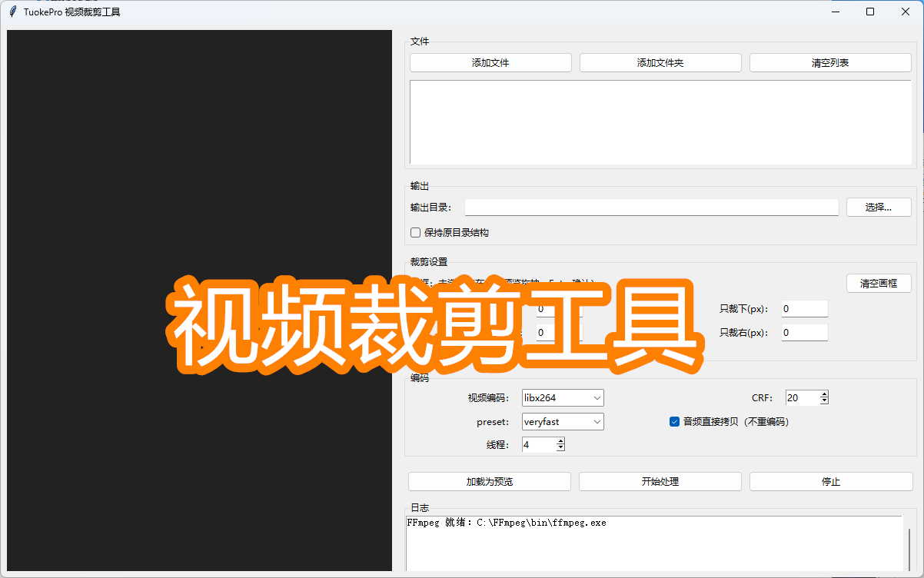This screenshot has height=578, width=924.
Task: Click the 只裁右(px) input field
Action: 804,332
